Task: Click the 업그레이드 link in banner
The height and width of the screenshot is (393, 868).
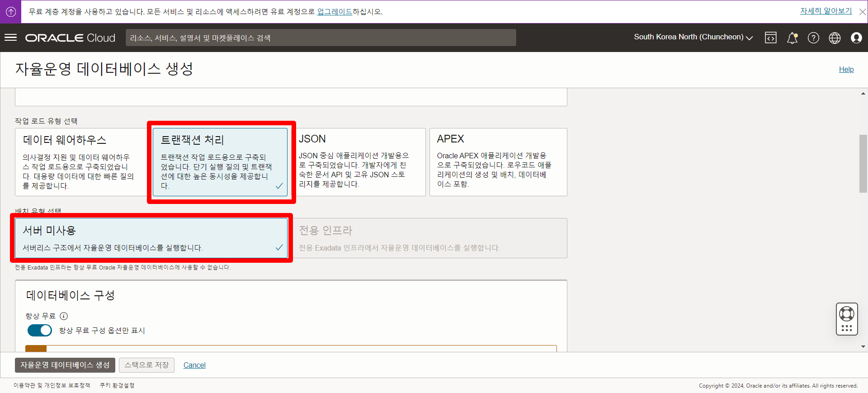Action: [x=335, y=12]
